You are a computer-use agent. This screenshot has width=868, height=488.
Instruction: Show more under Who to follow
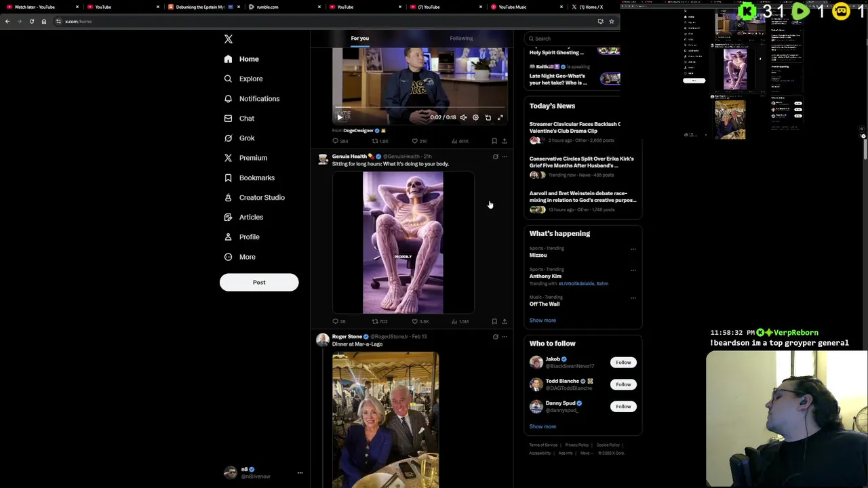[x=542, y=426]
